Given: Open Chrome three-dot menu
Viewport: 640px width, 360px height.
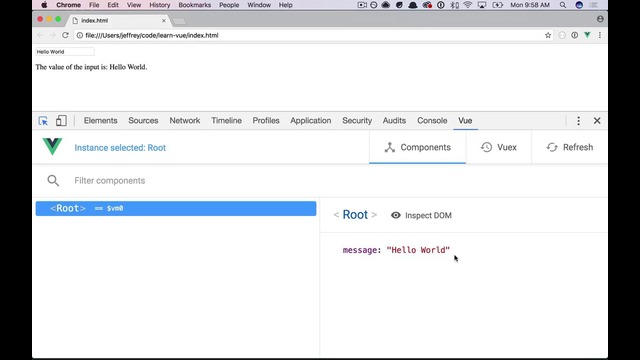Looking at the screenshot, I should pos(600,36).
